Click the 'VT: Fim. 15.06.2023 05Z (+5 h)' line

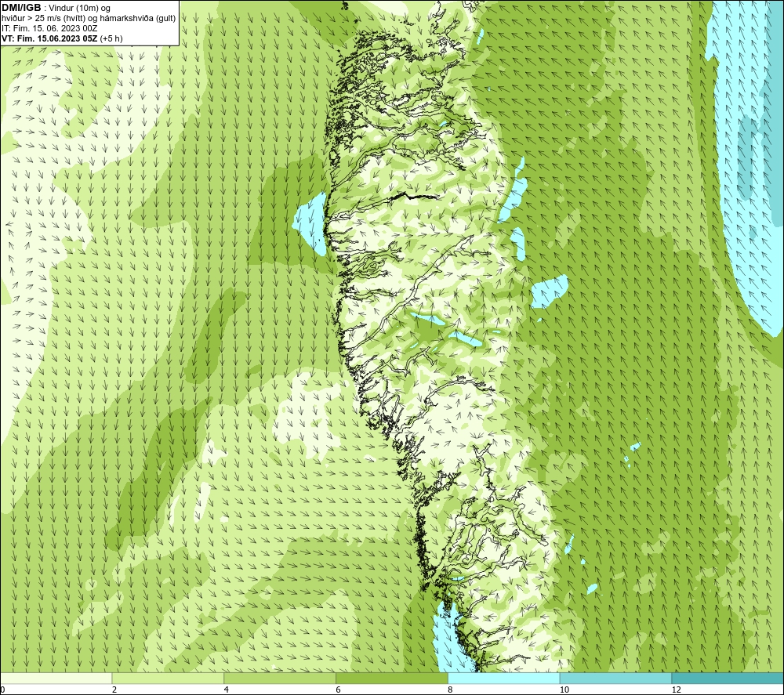coord(62,38)
